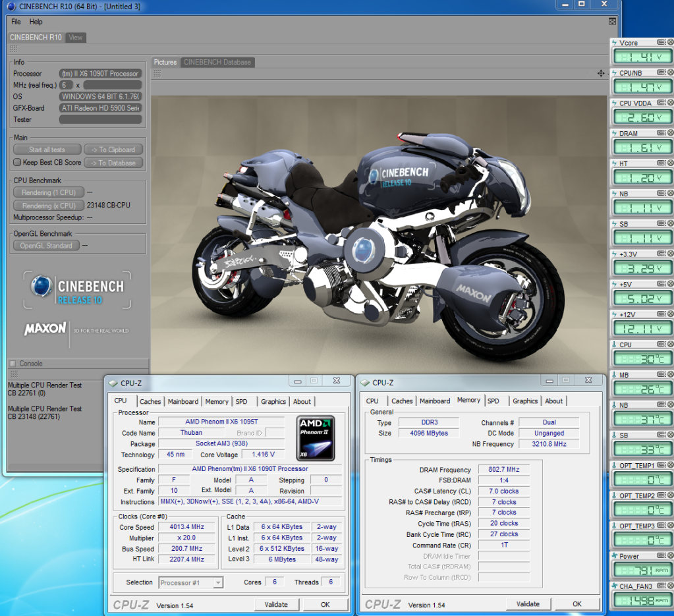
Task: Select the "23148 CB-CPU" score text
Action: [109, 206]
